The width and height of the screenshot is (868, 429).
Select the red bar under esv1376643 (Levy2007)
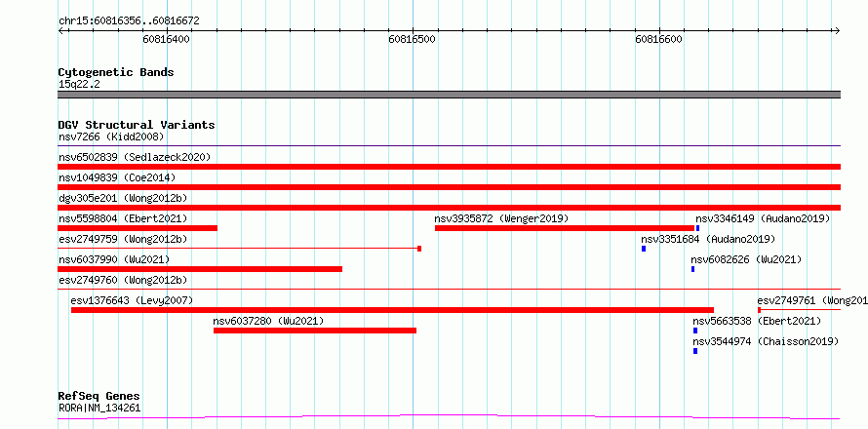pyautogui.click(x=392, y=310)
